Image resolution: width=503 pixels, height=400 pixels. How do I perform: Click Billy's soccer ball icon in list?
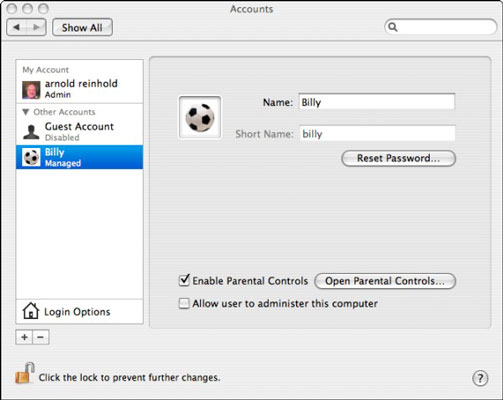point(31,157)
